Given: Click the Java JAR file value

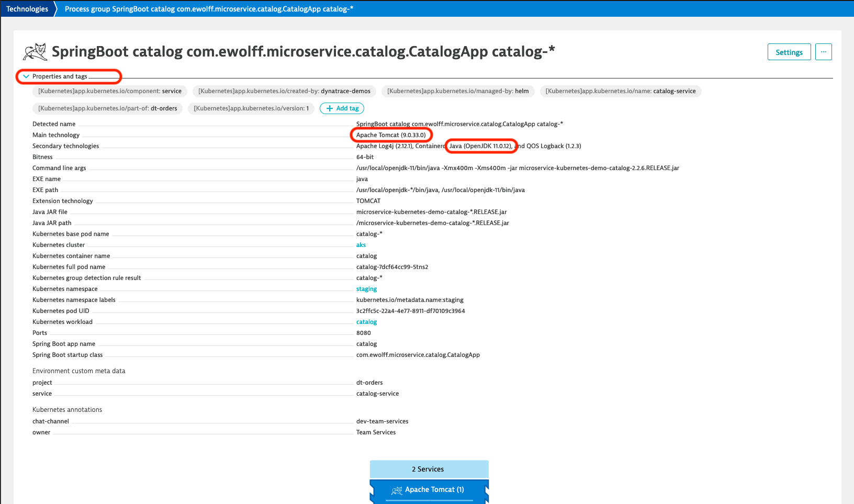Looking at the screenshot, I should click(432, 212).
